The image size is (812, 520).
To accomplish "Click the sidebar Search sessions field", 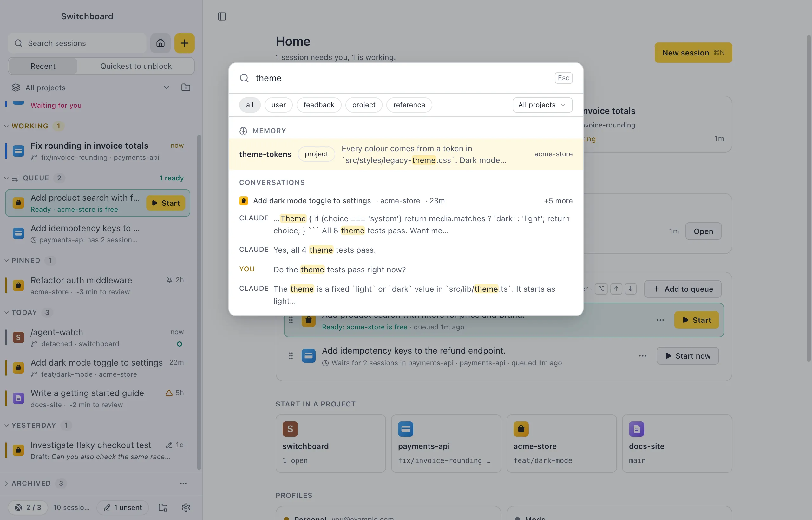I will click(x=77, y=43).
